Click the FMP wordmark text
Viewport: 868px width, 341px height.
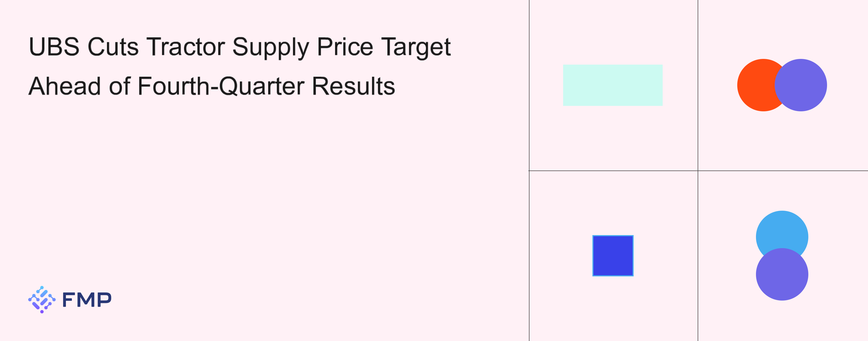[x=87, y=299]
